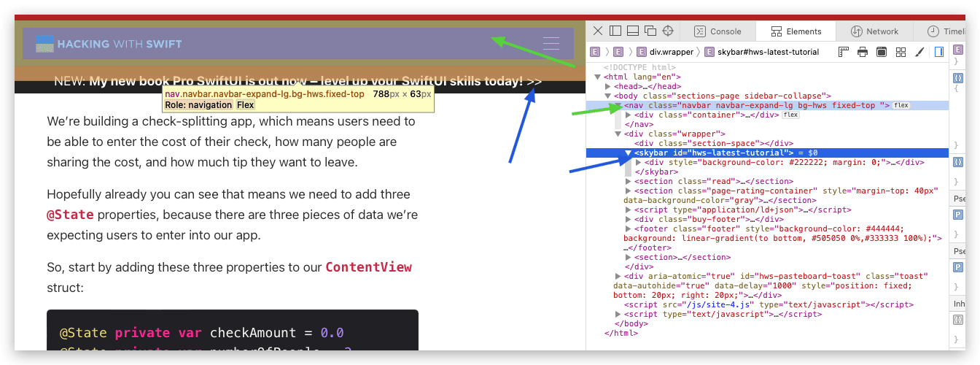The height and width of the screenshot is (365, 980).
Task: Collapse the div class="wrapper" node
Action: 618,134
